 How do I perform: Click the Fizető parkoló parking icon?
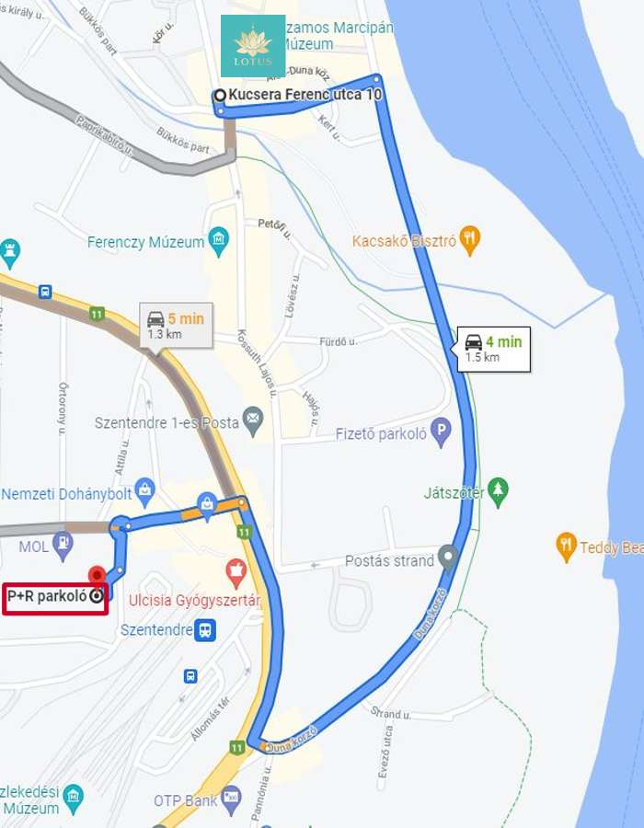coord(441,432)
